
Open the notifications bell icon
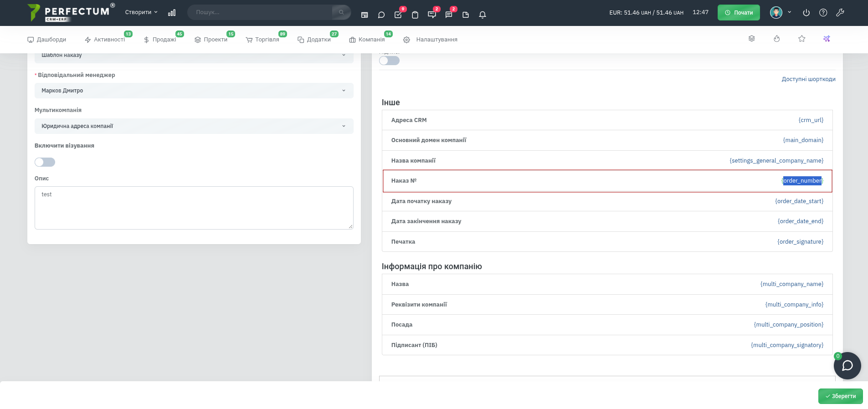pyautogui.click(x=483, y=15)
